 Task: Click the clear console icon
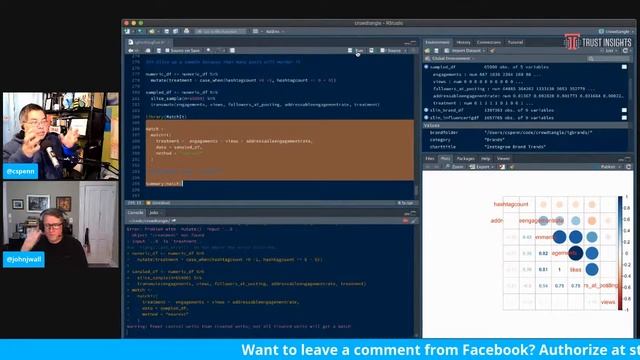pyautogui.click(x=413, y=221)
